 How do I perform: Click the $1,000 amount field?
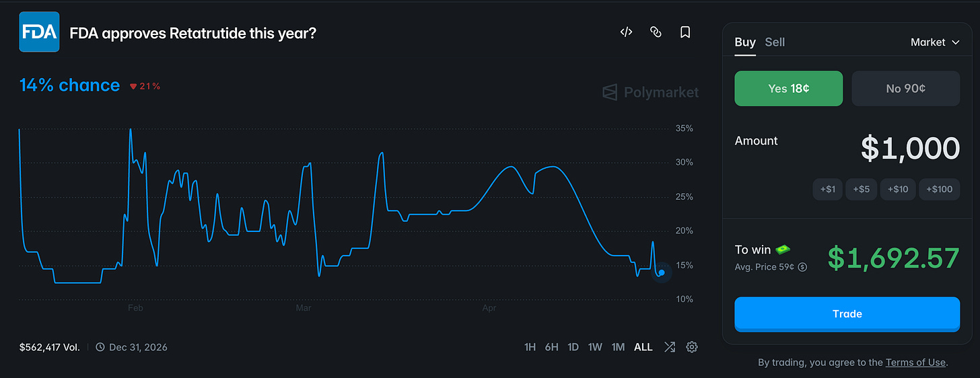pos(910,148)
